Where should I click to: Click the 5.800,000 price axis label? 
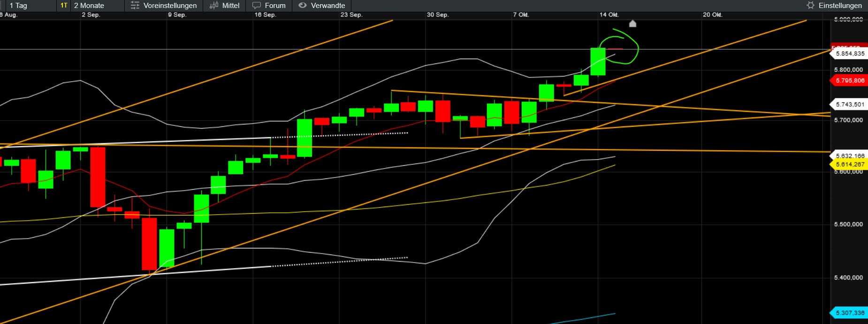pyautogui.click(x=848, y=69)
